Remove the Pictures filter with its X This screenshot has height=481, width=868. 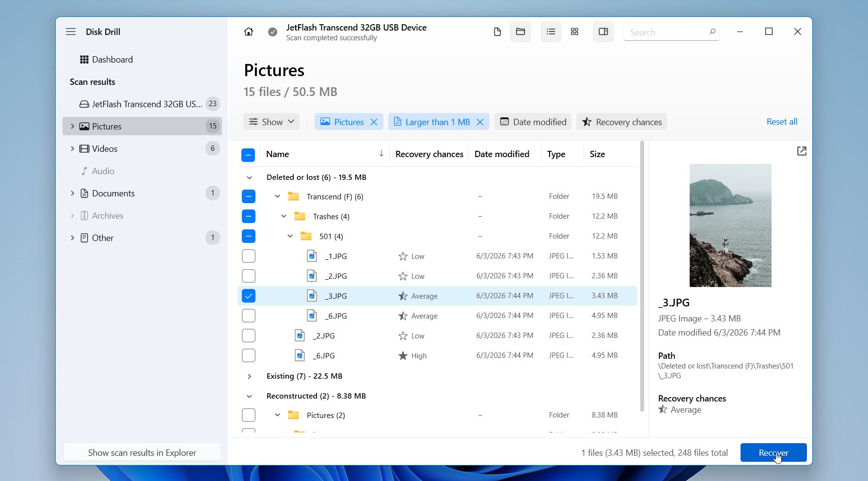374,122
